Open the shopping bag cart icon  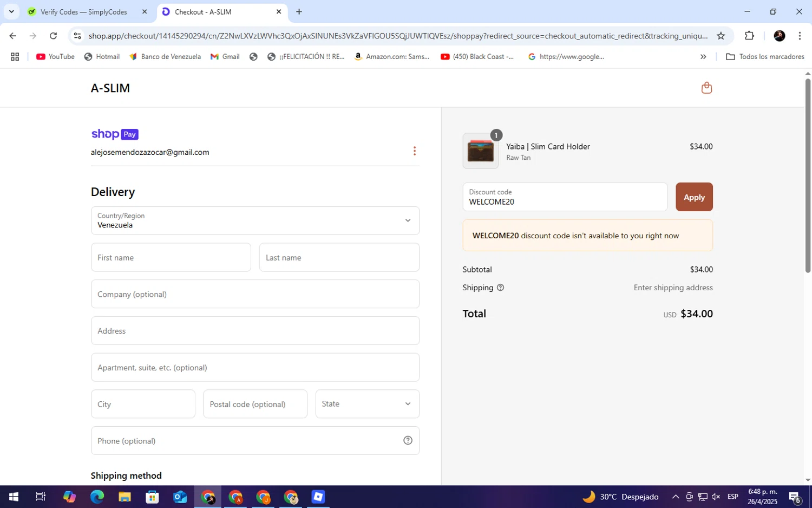(x=706, y=88)
